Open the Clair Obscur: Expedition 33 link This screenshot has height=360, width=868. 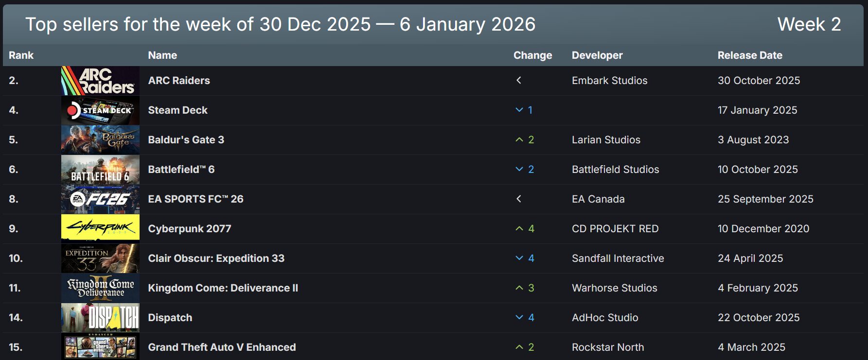pyautogui.click(x=216, y=258)
